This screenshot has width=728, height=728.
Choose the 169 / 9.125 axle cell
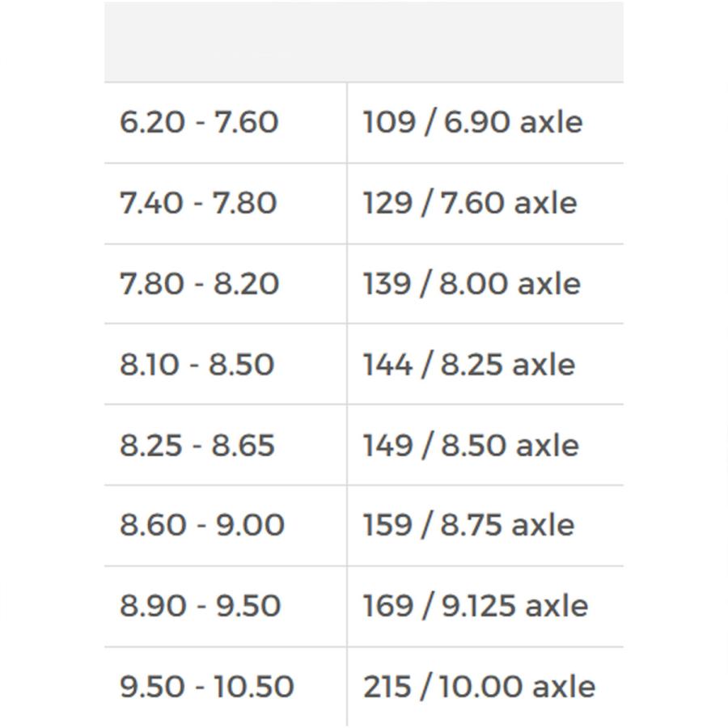[476, 606]
